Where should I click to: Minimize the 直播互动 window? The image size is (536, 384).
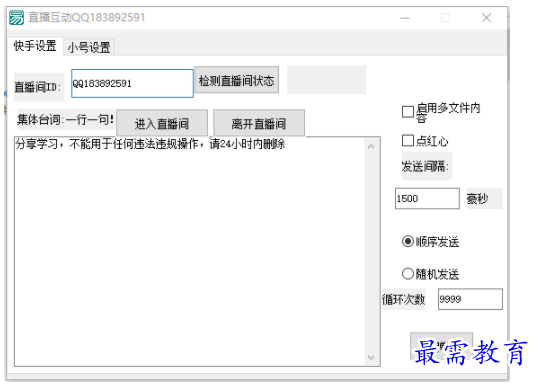click(x=405, y=18)
